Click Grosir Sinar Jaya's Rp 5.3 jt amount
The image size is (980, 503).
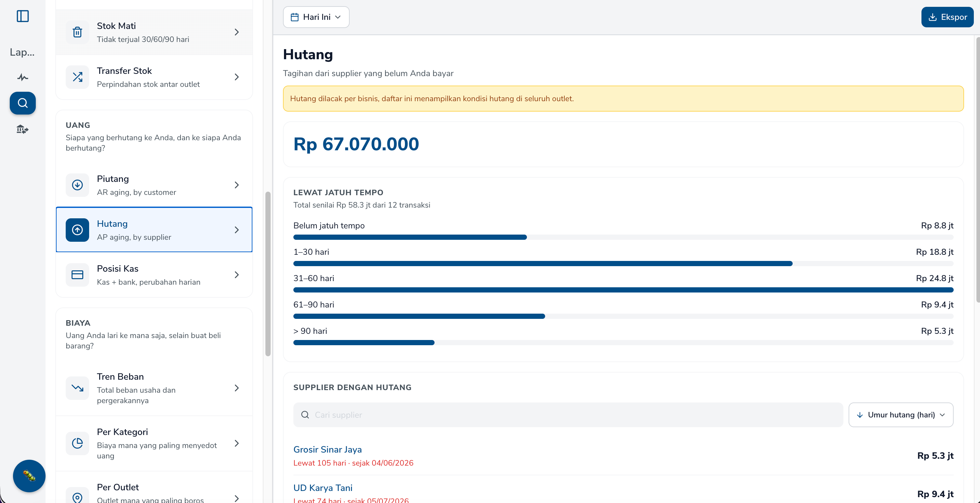tap(935, 456)
